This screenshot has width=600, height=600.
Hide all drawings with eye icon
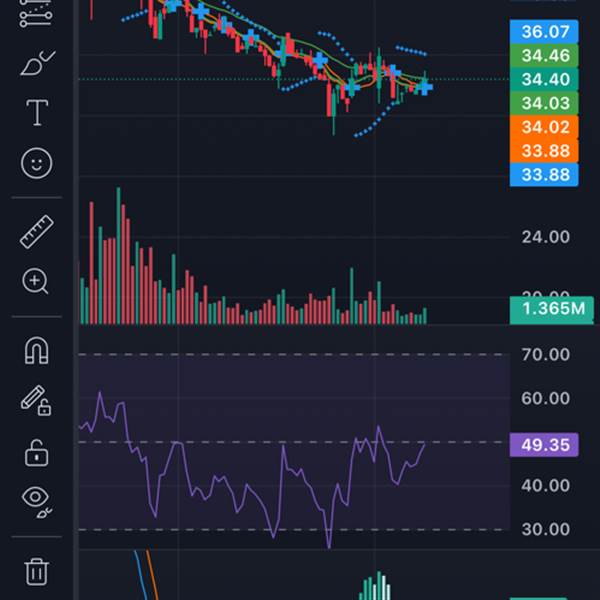click(x=37, y=502)
